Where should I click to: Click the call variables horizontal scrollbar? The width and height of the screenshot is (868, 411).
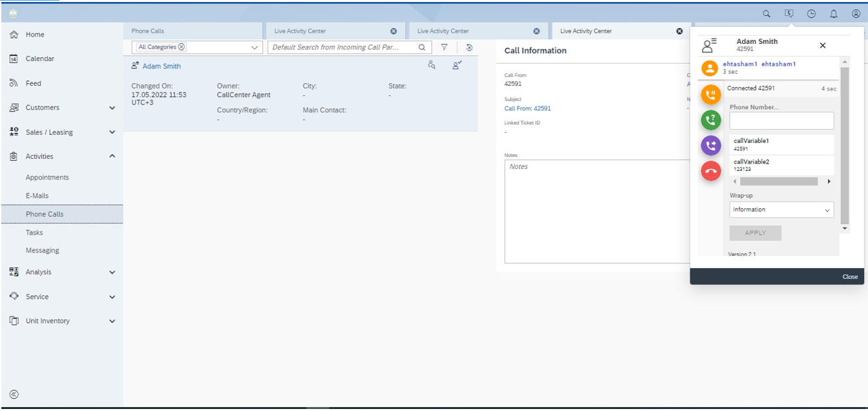point(779,181)
